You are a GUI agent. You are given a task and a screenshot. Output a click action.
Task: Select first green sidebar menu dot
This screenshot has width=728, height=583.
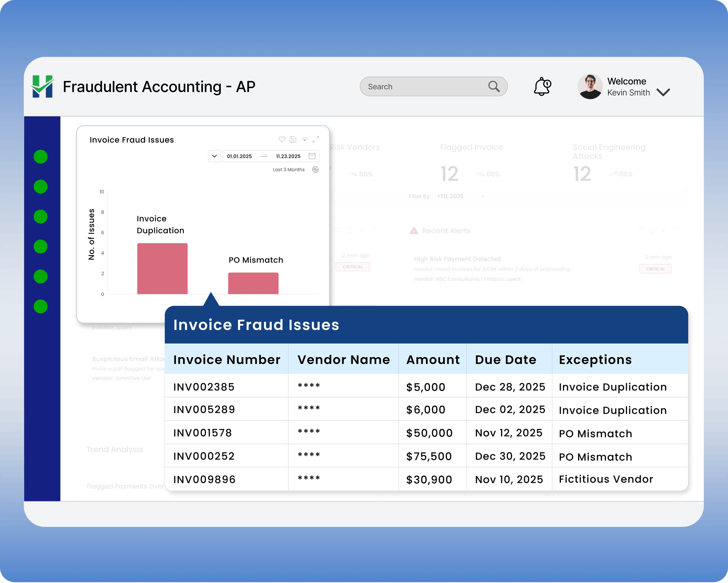coord(41,157)
